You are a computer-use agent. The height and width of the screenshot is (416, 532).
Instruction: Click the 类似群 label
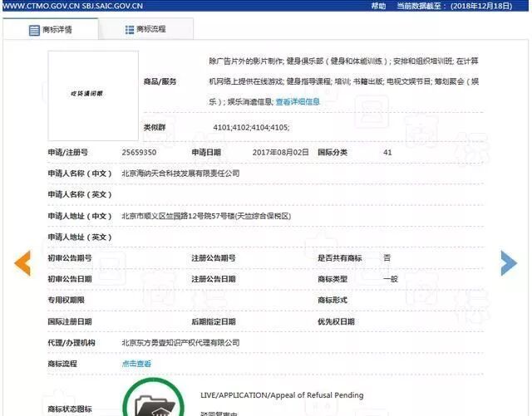pos(155,128)
